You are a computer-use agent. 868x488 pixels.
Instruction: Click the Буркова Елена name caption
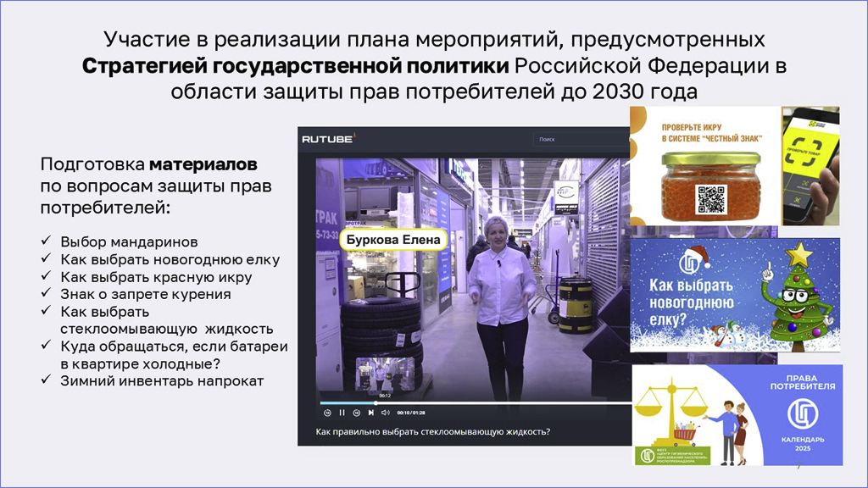[393, 240]
